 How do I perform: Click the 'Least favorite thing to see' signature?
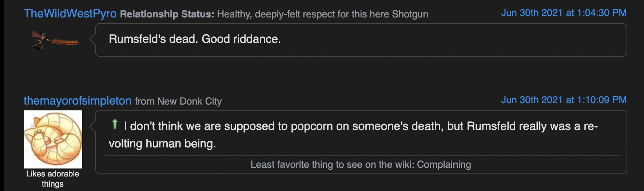pos(361,164)
